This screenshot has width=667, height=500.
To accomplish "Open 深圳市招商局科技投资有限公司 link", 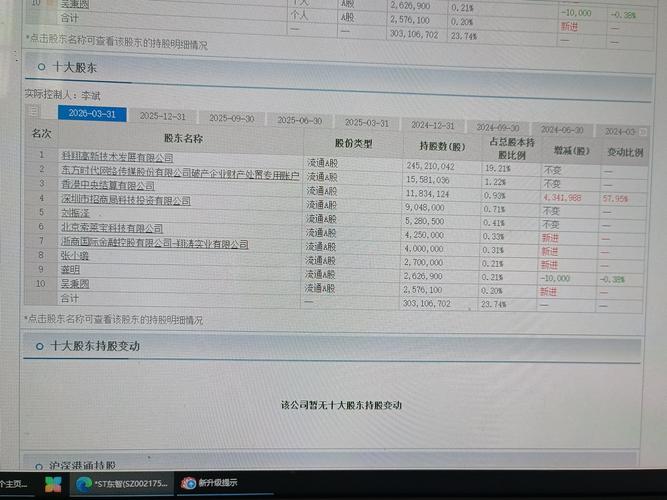I will pos(126,200).
